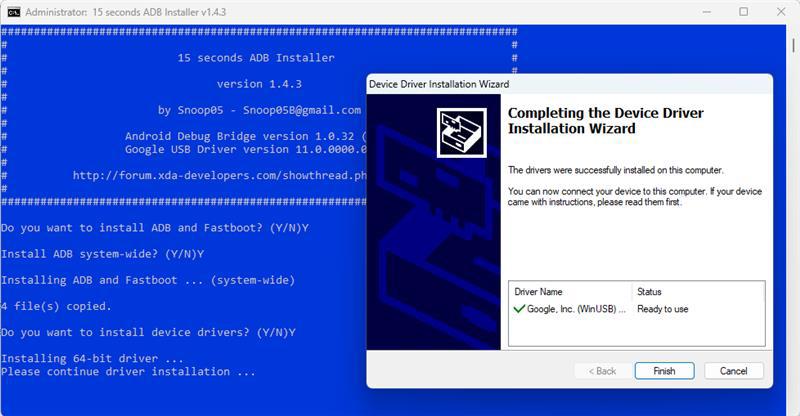Click the 'version 1.4.3' console line
The height and width of the screenshot is (416, 800).
pyautogui.click(x=259, y=84)
